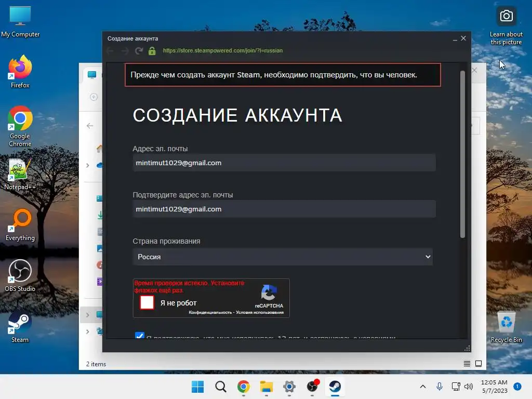
Task: Click the confirm email address field
Action: [x=284, y=209]
